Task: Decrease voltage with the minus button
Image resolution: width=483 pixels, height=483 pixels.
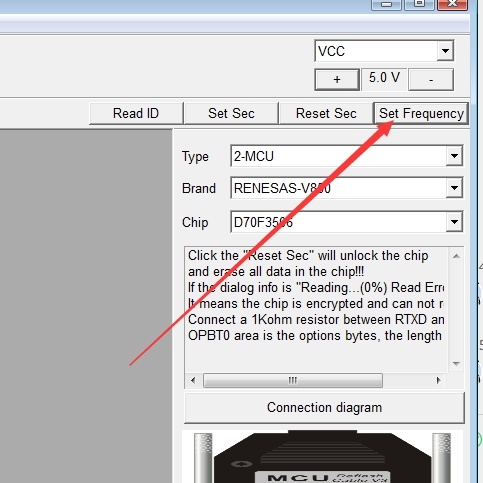Action: point(431,79)
